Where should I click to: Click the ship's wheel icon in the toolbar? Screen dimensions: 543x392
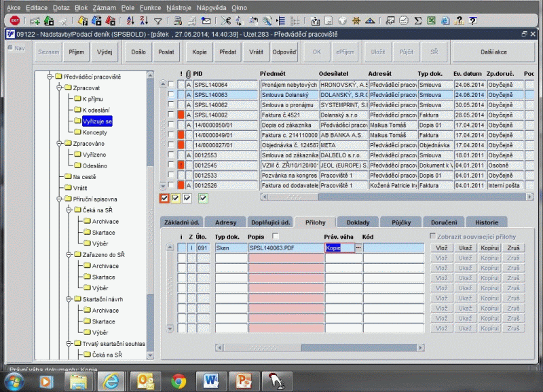(356, 21)
